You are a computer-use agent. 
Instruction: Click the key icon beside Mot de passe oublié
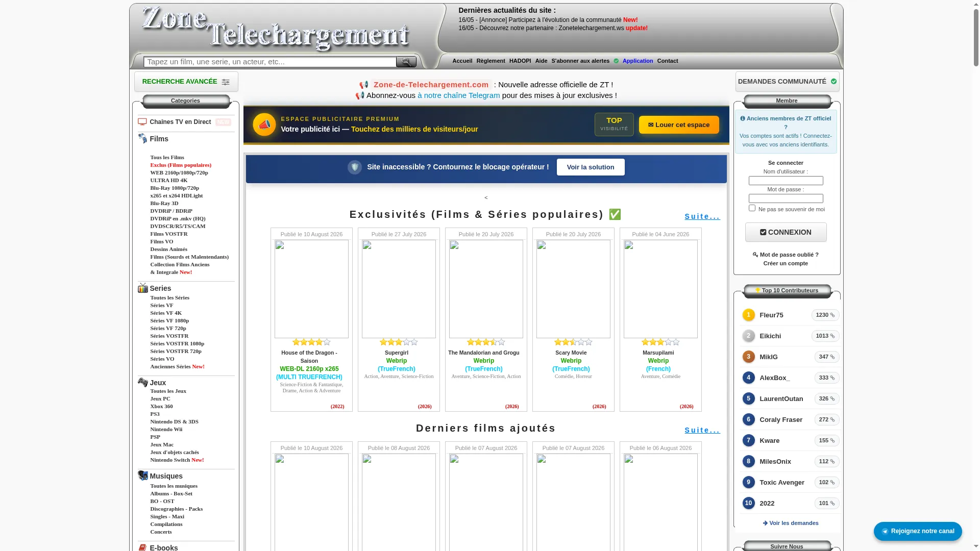755,255
